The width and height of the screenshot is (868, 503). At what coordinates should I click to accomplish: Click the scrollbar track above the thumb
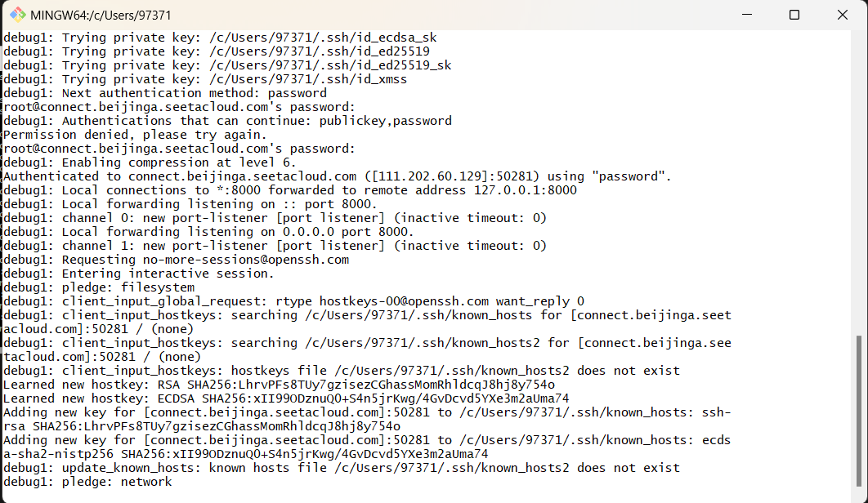pos(859,183)
